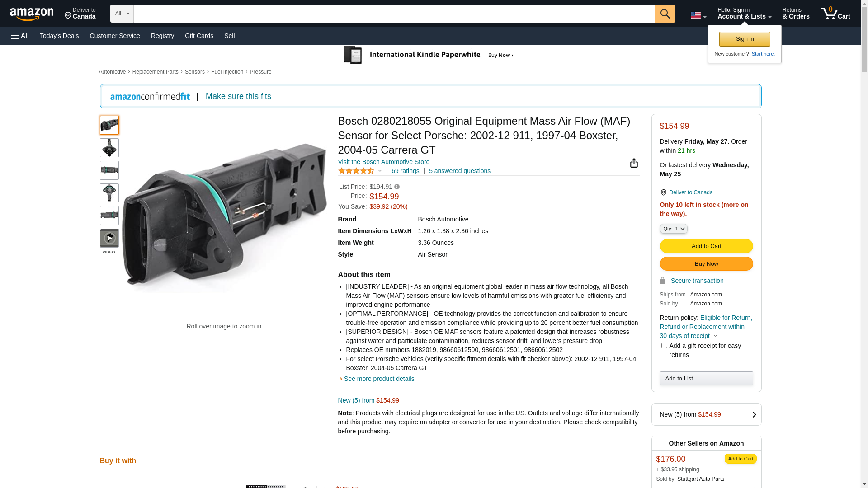Screen dimensions: 868x488
Task: Open Gift Cards in the nav bar
Action: (x=199, y=36)
